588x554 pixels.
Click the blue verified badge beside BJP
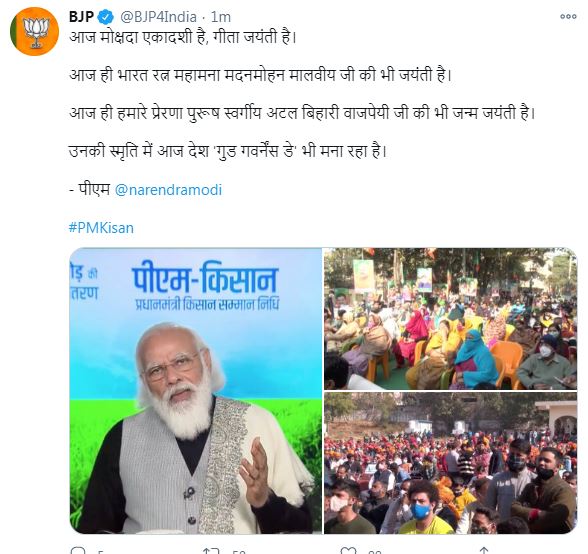pyautogui.click(x=106, y=17)
